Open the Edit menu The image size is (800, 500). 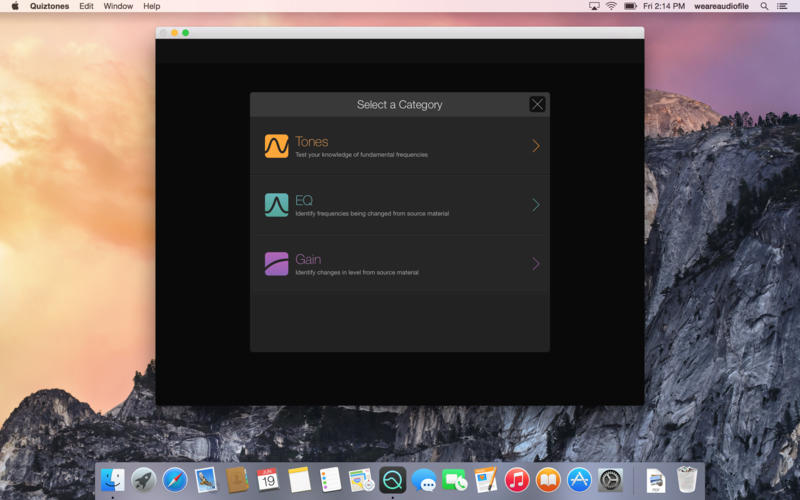pos(87,6)
